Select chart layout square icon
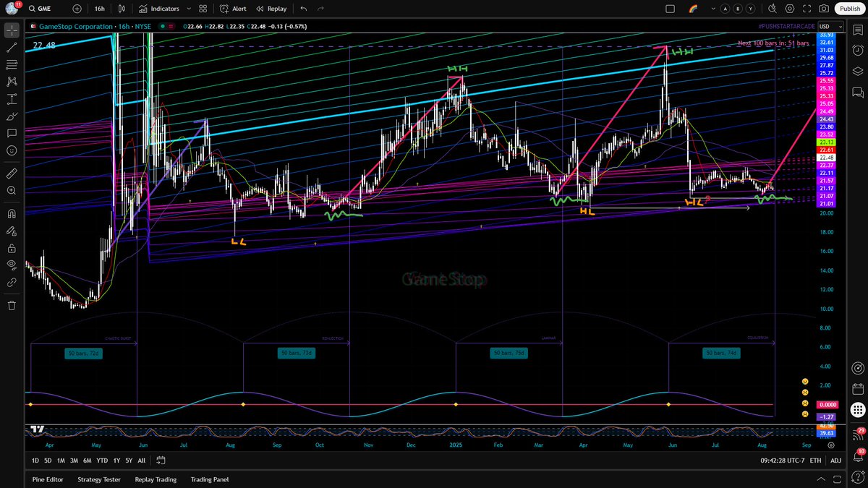868x488 pixels. tap(670, 9)
